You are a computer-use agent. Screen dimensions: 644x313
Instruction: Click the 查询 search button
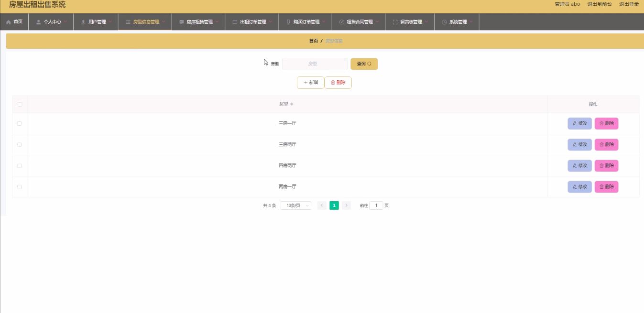coord(364,64)
